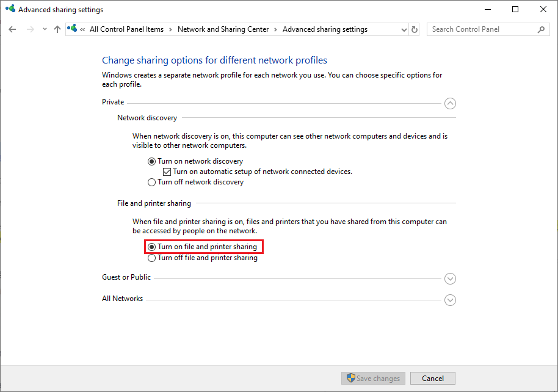The width and height of the screenshot is (558, 392).
Task: Click the Forward navigation arrow
Action: [x=30, y=29]
